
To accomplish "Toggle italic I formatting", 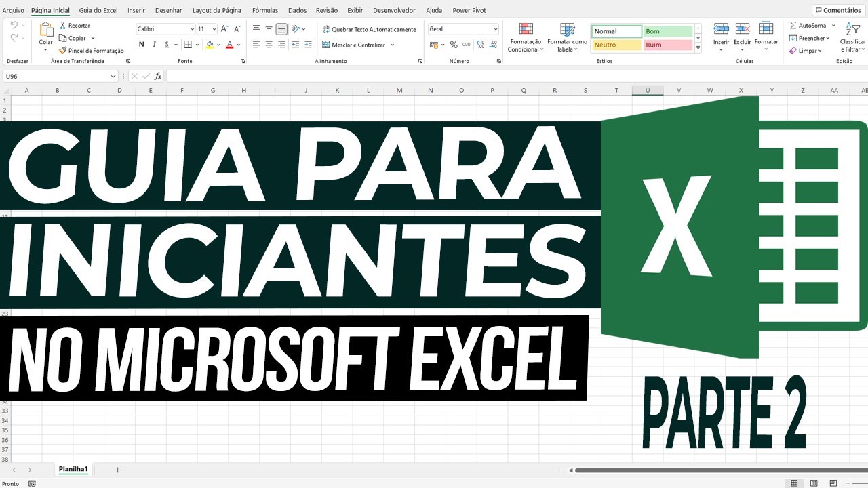I will (x=155, y=45).
